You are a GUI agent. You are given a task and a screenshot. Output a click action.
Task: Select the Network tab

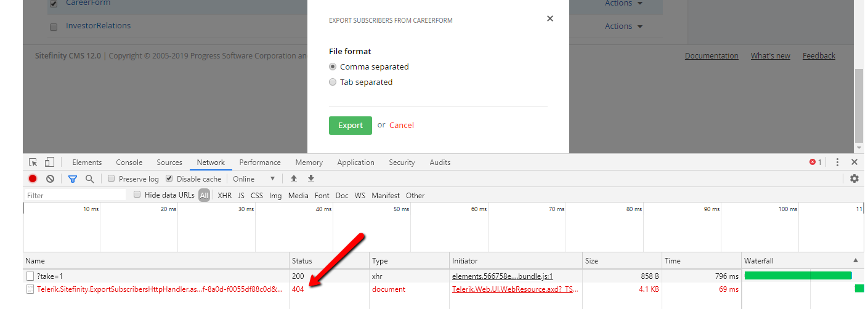[211, 163]
